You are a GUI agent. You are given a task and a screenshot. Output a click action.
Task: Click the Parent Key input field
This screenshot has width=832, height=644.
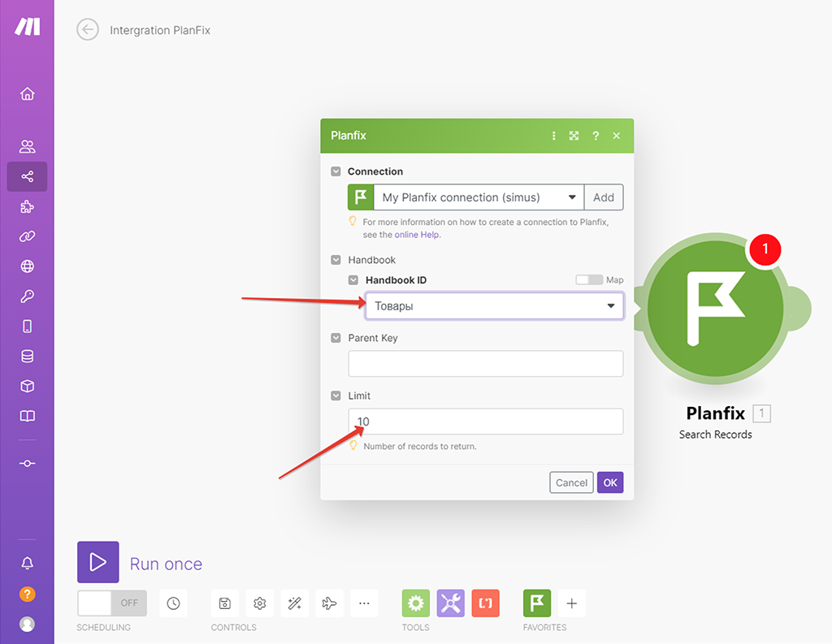[486, 363]
